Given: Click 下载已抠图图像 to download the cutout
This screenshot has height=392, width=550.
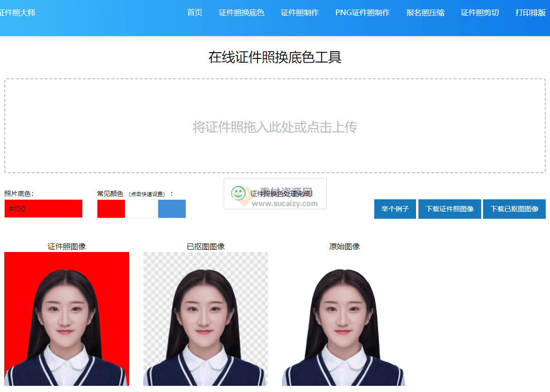Looking at the screenshot, I should 514,209.
